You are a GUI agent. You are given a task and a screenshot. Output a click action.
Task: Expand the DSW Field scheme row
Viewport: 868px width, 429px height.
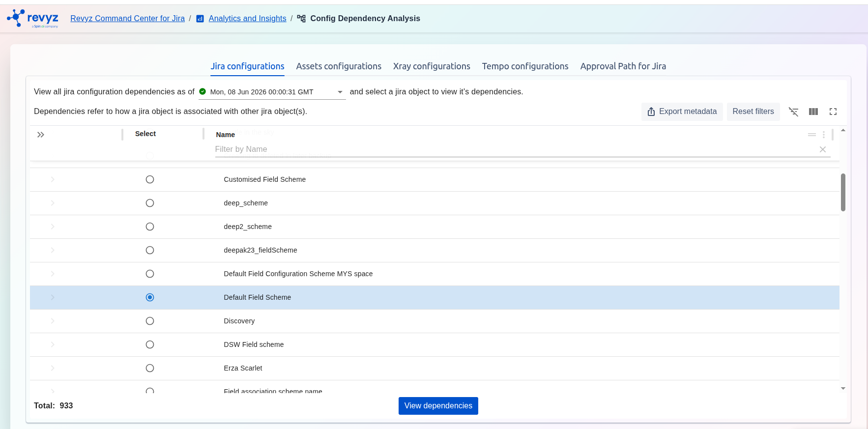(x=53, y=344)
